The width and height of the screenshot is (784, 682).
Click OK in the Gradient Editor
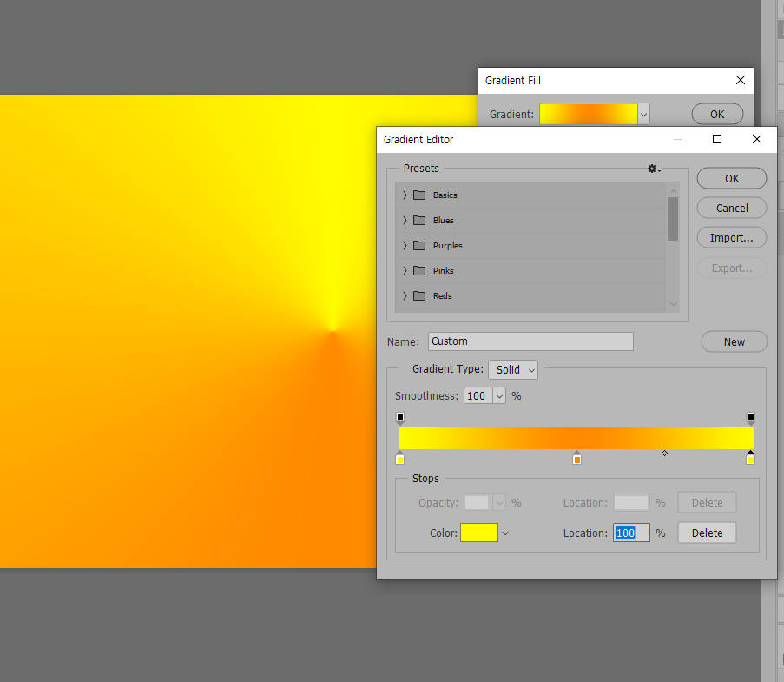pyautogui.click(x=732, y=179)
